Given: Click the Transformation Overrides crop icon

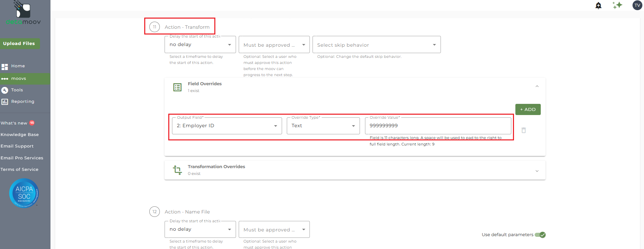Looking at the screenshot, I should 177,170.
